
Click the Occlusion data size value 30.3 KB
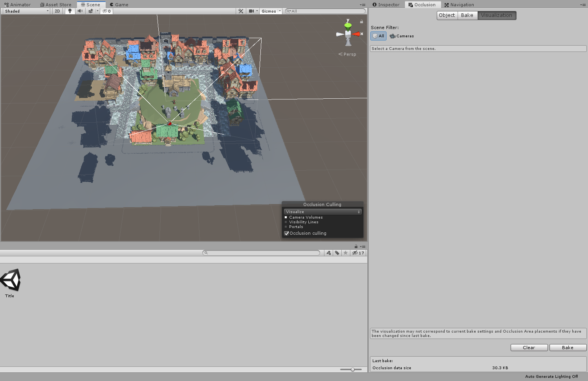[500, 368]
